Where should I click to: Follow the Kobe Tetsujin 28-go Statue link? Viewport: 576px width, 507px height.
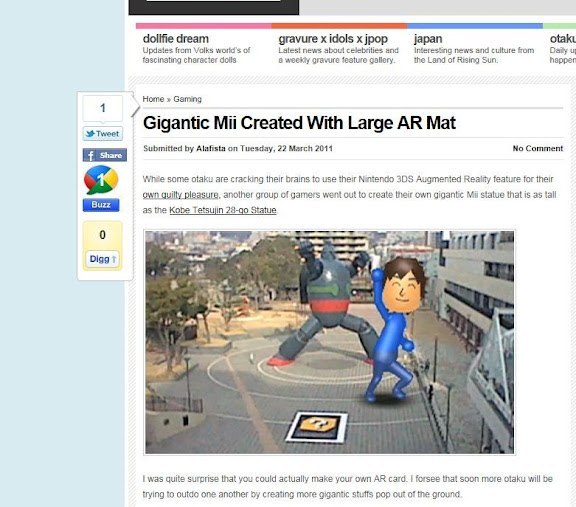(223, 210)
